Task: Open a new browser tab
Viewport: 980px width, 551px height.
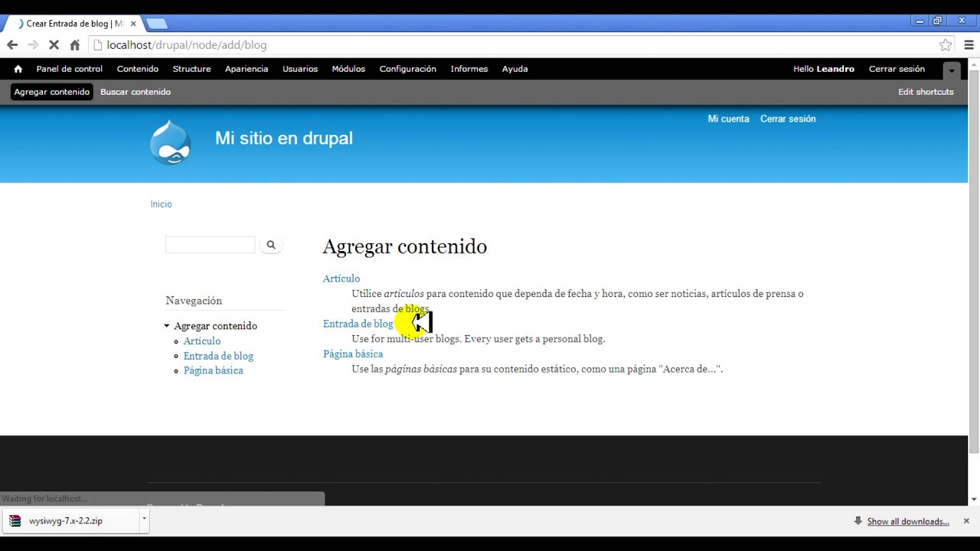Action: click(x=156, y=24)
